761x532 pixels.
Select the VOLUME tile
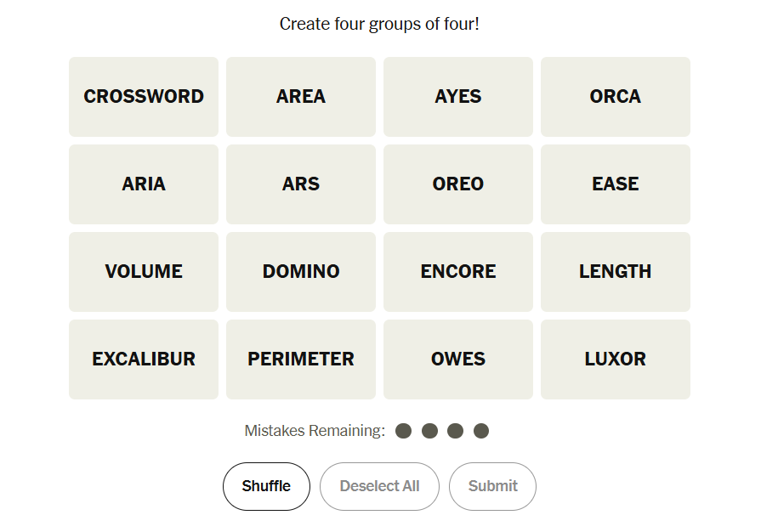pos(144,272)
